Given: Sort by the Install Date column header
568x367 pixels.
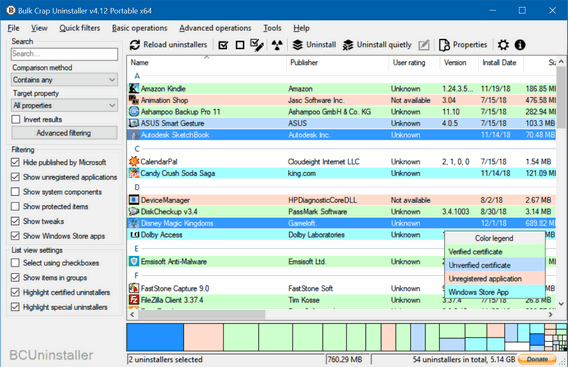Looking at the screenshot, I should coord(501,62).
